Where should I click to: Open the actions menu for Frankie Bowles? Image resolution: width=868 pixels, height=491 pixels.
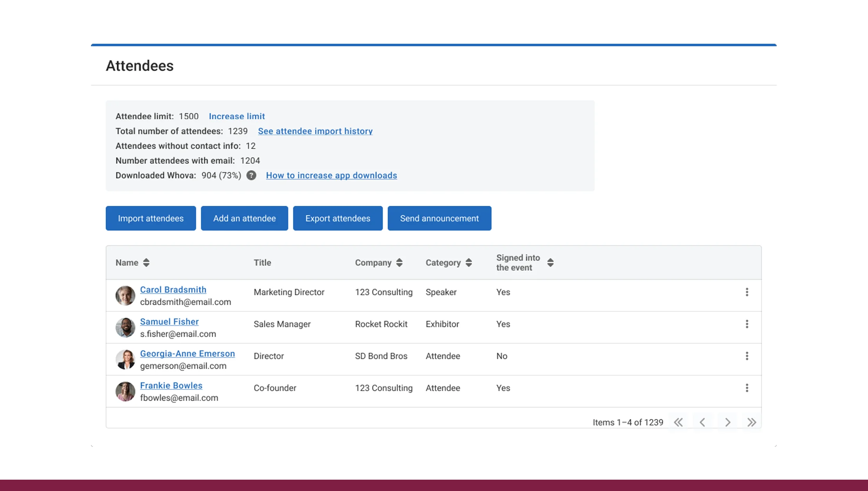point(747,388)
